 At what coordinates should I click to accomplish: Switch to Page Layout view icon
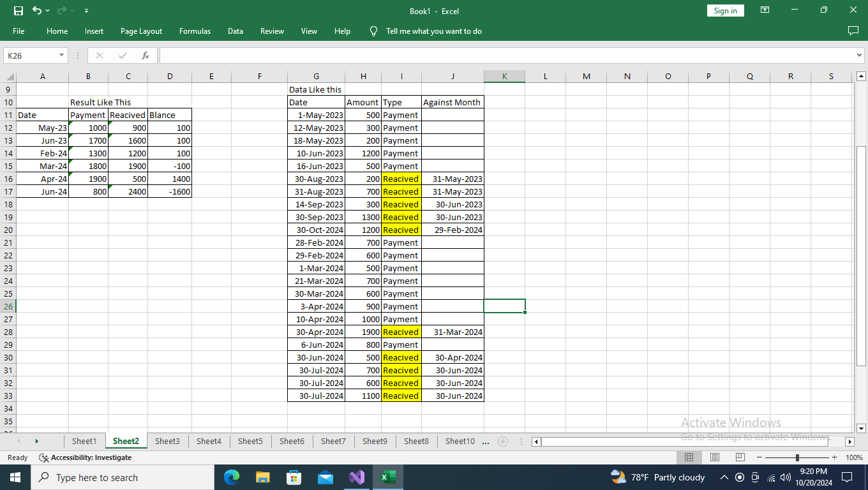click(x=715, y=457)
